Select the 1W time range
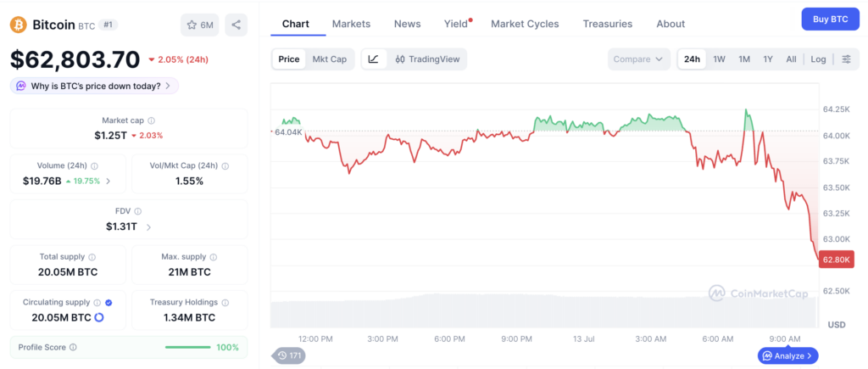The width and height of the screenshot is (868, 369). 719,59
